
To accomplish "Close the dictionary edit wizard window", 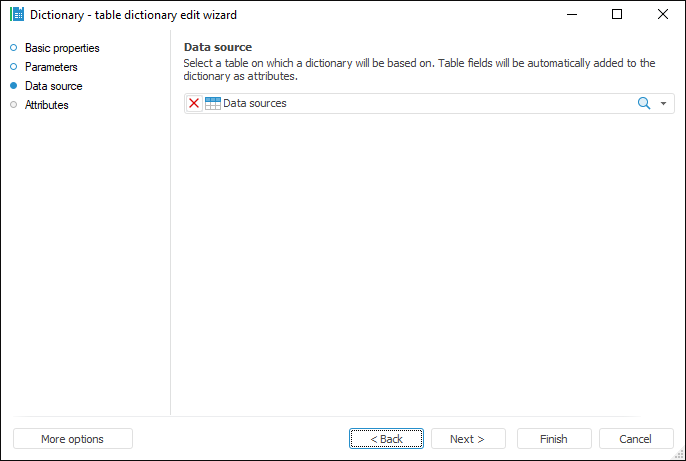I will click(x=663, y=15).
